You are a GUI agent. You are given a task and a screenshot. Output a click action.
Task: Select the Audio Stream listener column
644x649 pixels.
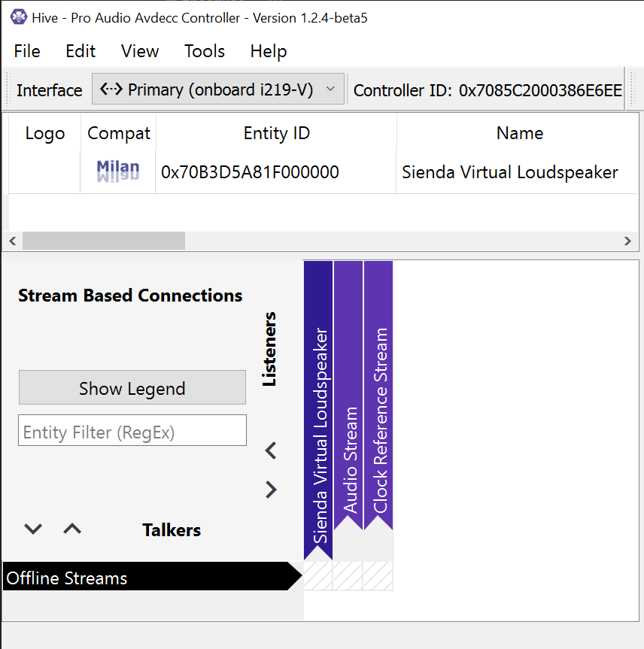[348, 396]
